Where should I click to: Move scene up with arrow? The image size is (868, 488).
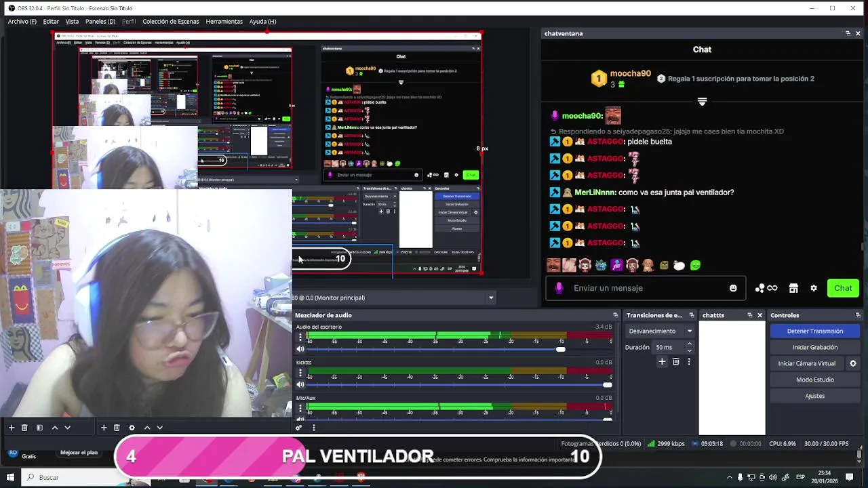[x=55, y=428]
